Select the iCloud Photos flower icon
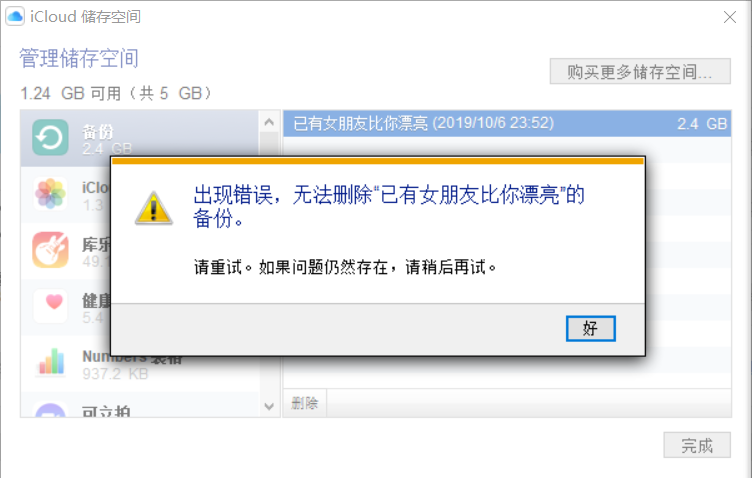This screenshot has width=752, height=478. (x=50, y=194)
